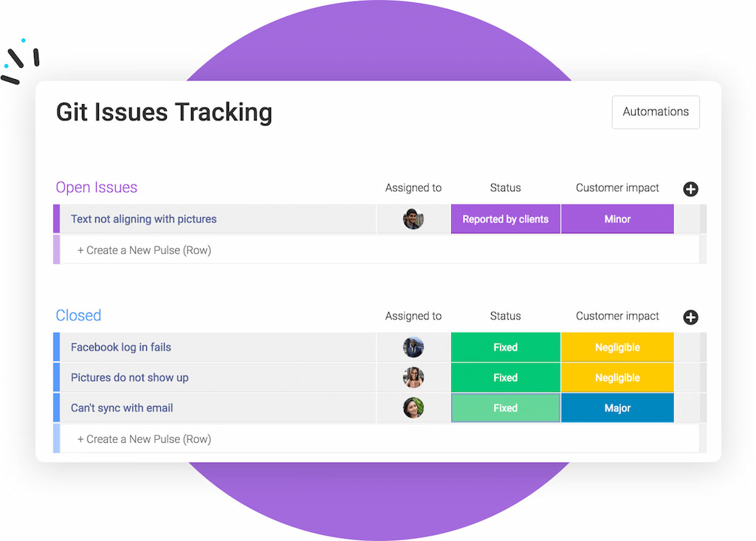Open the assignee avatar on 'Text not aligning with pictures'

point(413,218)
